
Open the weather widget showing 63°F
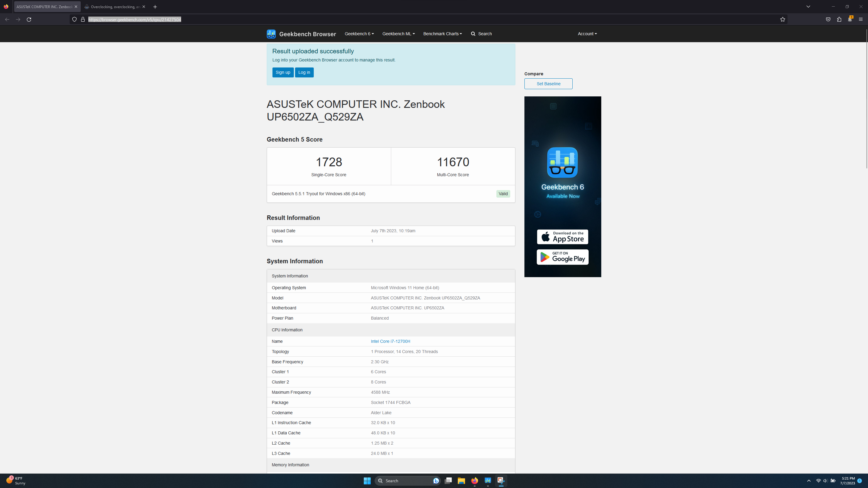click(x=15, y=480)
